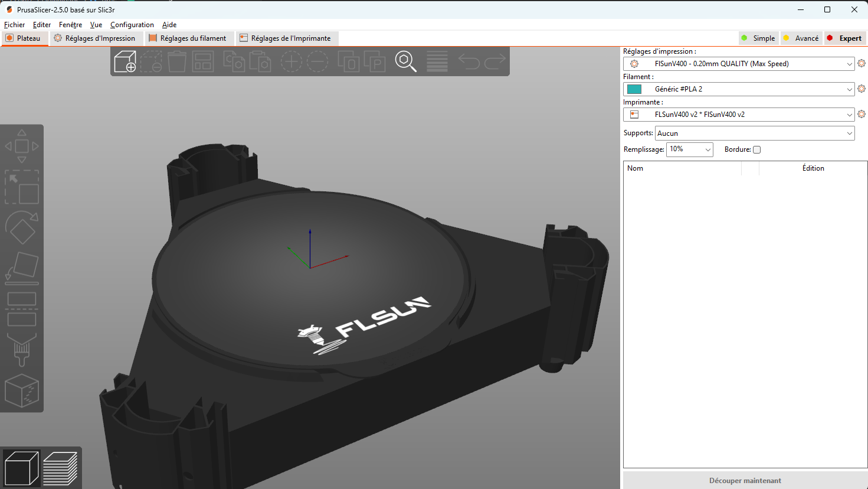The height and width of the screenshot is (489, 868).
Task: Open the Filament profile dropdown
Action: pyautogui.click(x=739, y=89)
